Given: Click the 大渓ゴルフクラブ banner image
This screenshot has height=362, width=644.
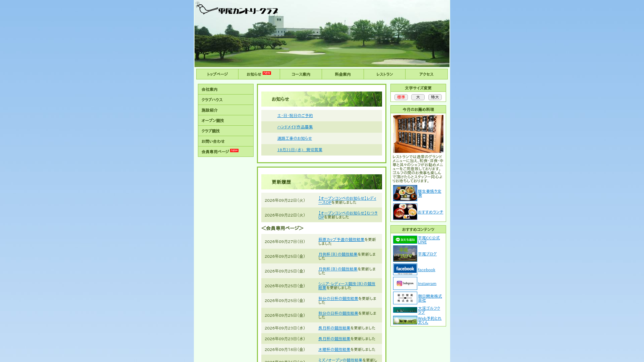Looking at the screenshot, I should 405,310.
